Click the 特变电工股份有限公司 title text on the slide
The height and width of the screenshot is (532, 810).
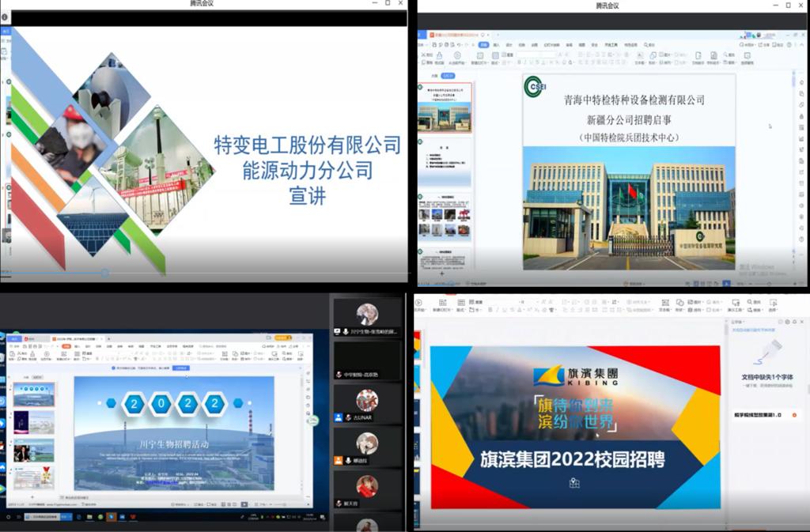(x=308, y=145)
